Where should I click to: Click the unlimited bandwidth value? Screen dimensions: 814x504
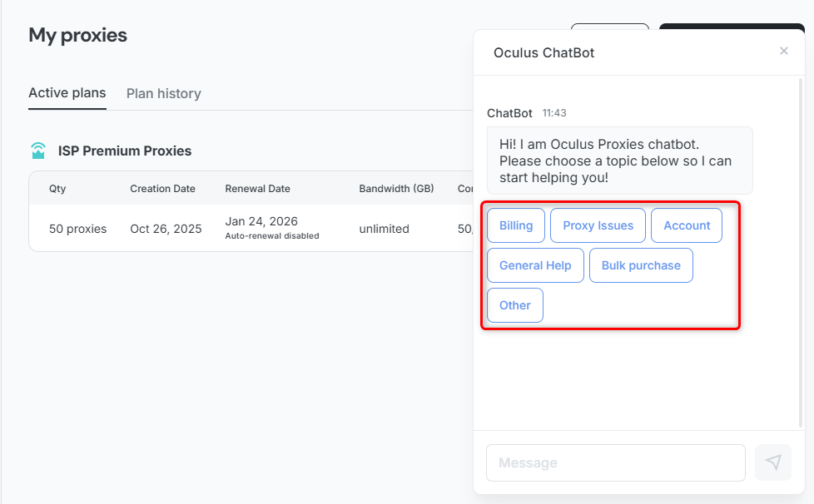click(x=385, y=229)
